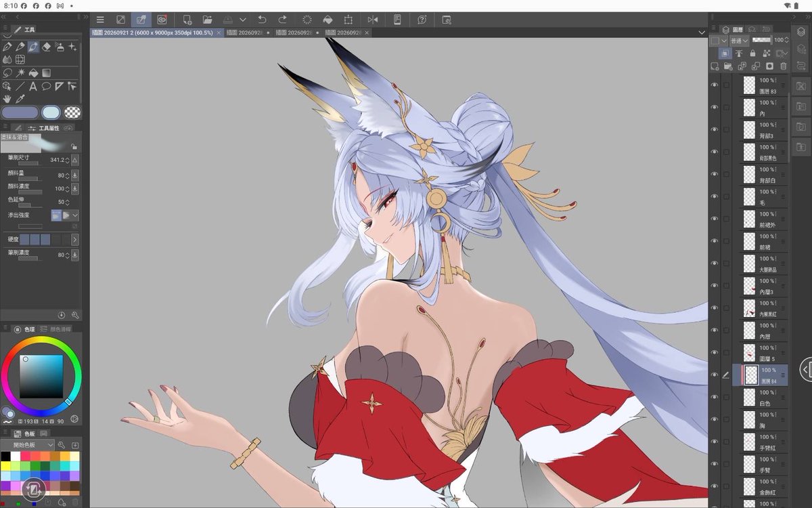Click the lock layer padlock icon
812x508 pixels.
tap(752, 54)
